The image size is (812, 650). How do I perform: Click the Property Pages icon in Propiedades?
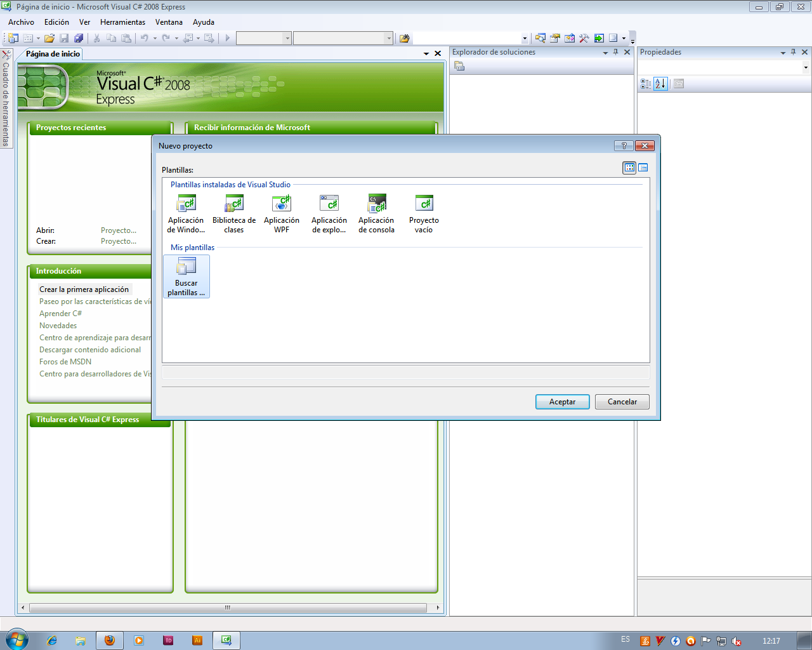[x=679, y=84]
